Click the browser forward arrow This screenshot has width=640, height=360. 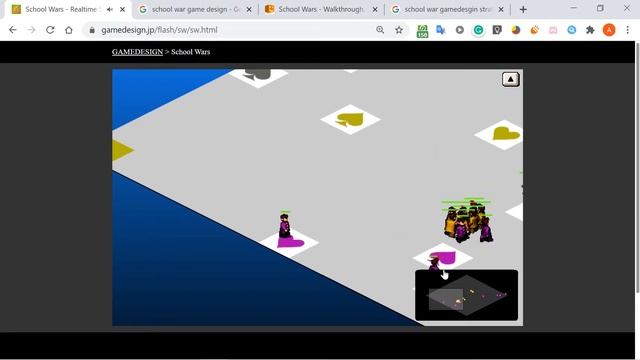click(x=31, y=30)
